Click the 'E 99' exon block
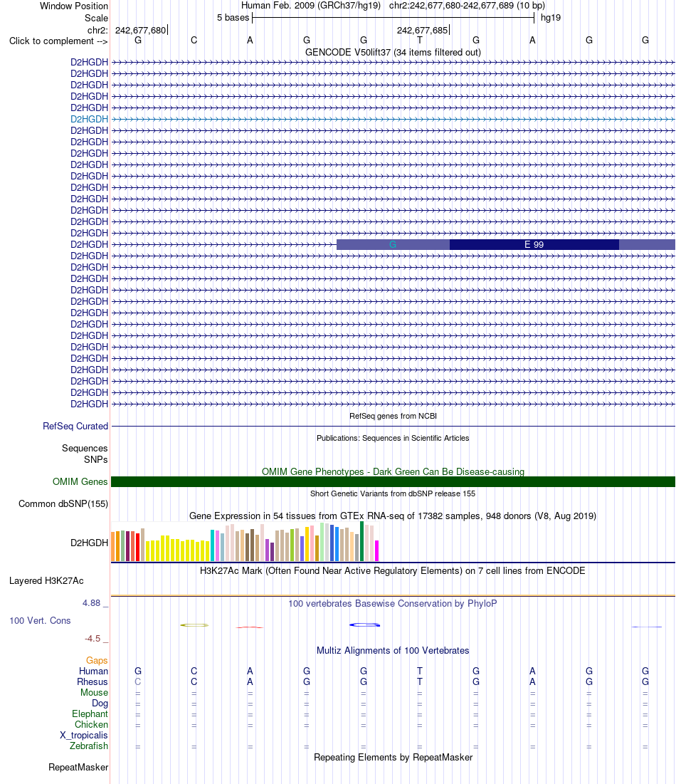Image resolution: width=676 pixels, height=784 pixels. click(534, 244)
